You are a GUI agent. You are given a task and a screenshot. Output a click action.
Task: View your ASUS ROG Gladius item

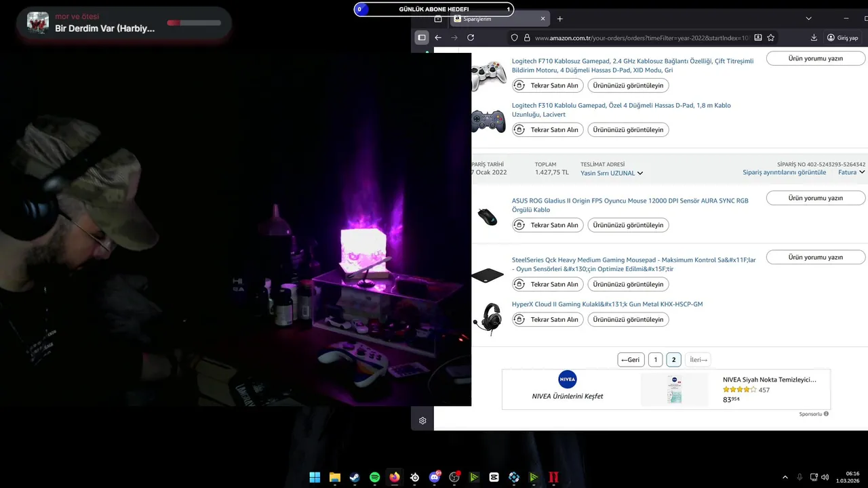(628, 225)
